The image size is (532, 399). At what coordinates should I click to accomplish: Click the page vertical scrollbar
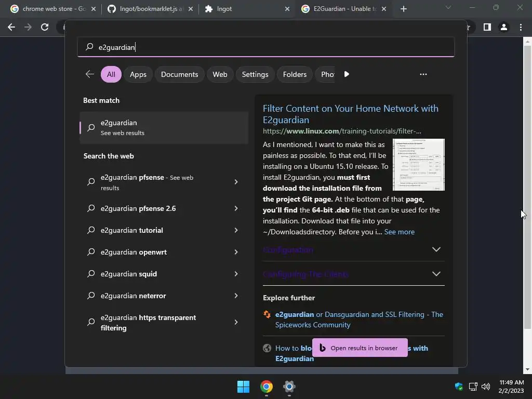point(527,187)
